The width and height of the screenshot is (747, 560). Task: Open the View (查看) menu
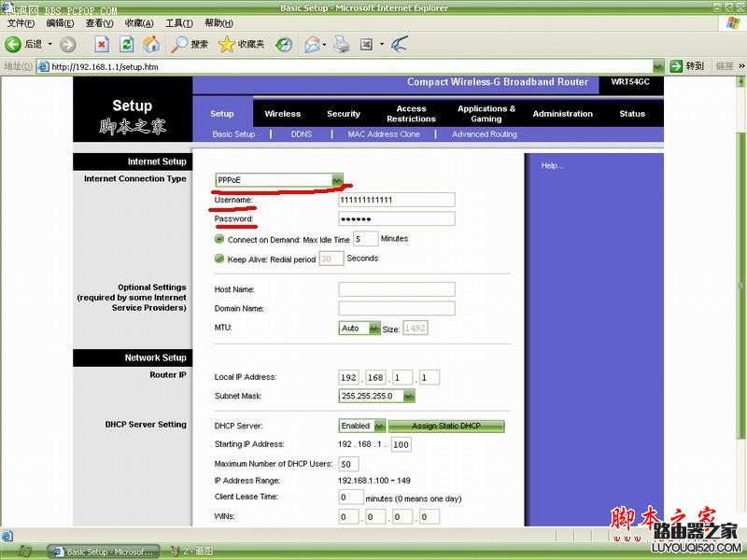100,22
